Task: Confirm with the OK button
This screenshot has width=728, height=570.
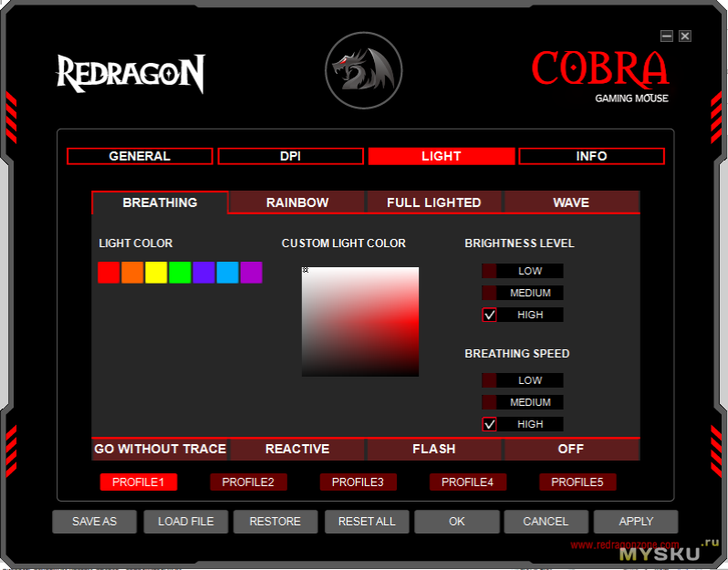Action: (457, 522)
